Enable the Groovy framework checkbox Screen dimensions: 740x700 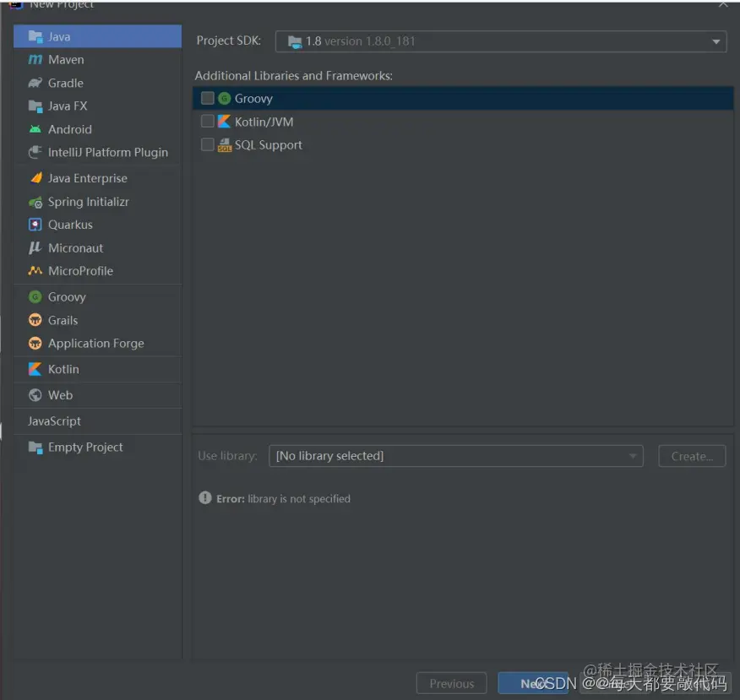208,98
